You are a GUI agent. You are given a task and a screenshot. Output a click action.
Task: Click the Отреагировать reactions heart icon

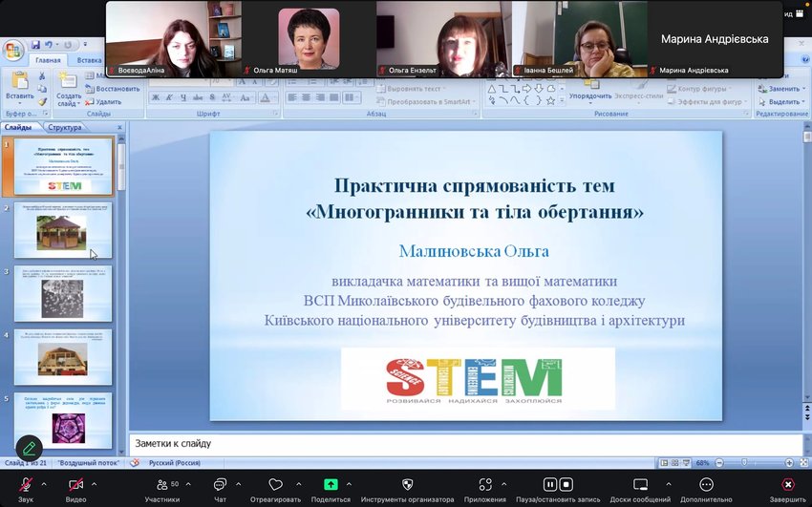275,485
